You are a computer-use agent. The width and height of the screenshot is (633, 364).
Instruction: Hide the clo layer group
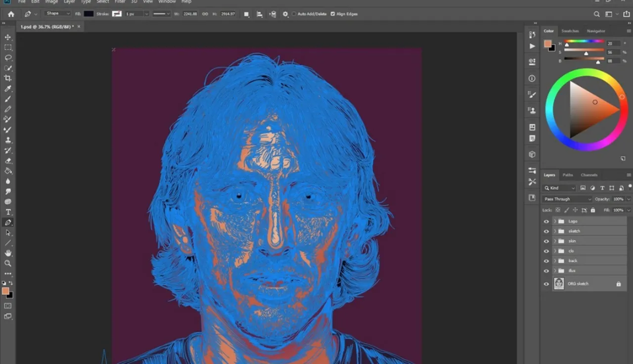546,251
